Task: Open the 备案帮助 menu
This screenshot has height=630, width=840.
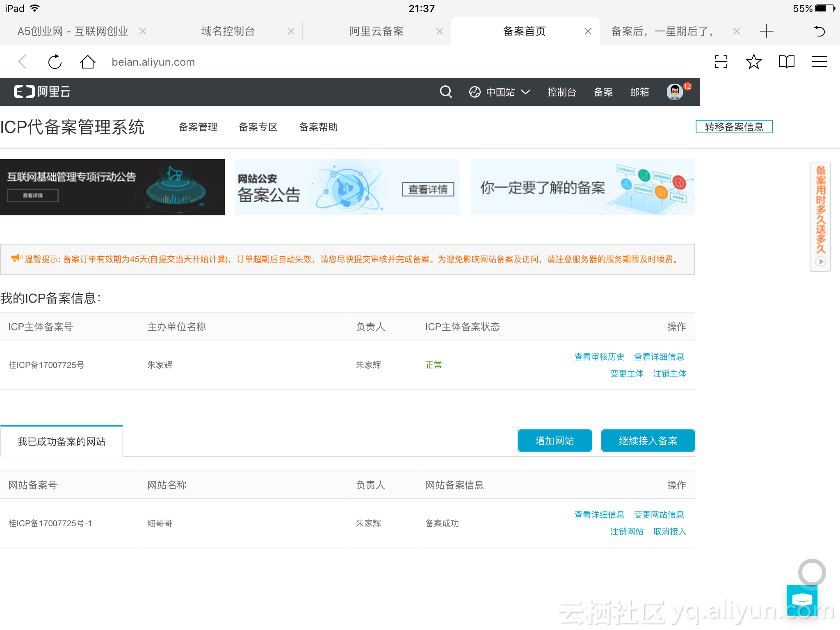Action: point(318,127)
